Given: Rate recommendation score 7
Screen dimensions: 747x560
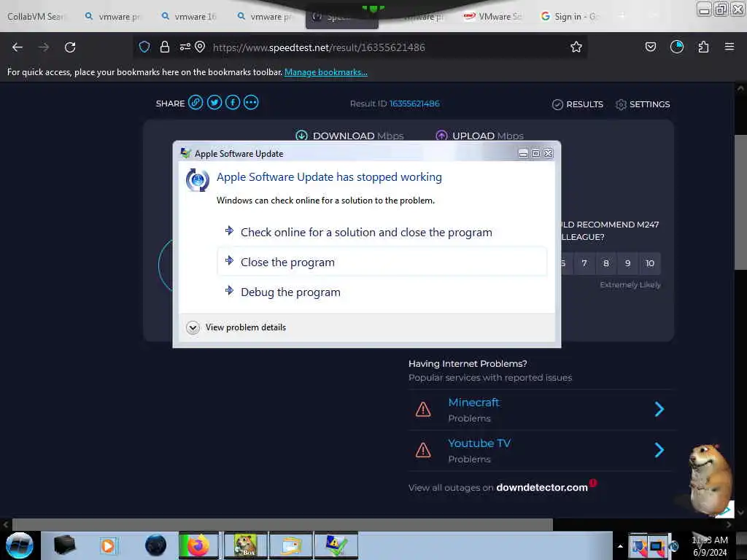Looking at the screenshot, I should pos(584,263).
